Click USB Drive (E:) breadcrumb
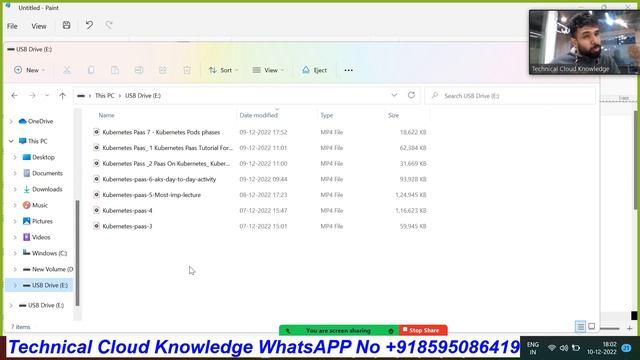 [143, 96]
